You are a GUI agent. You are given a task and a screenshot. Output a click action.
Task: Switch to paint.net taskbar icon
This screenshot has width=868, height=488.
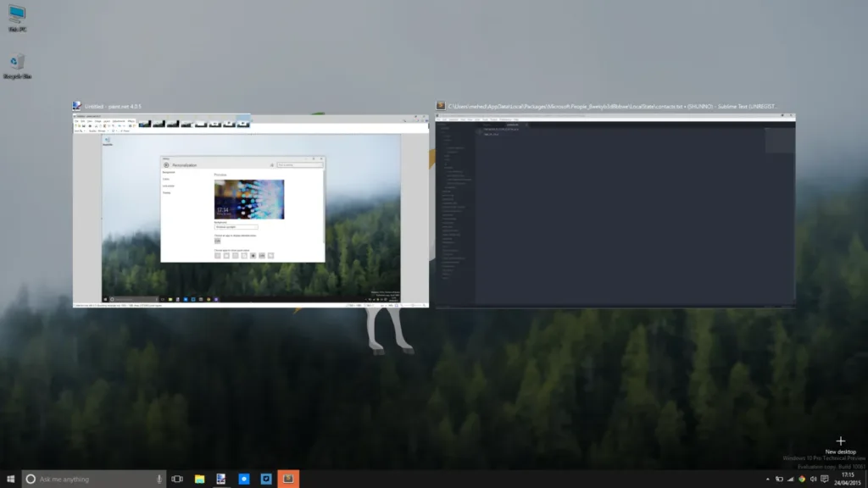(221, 480)
